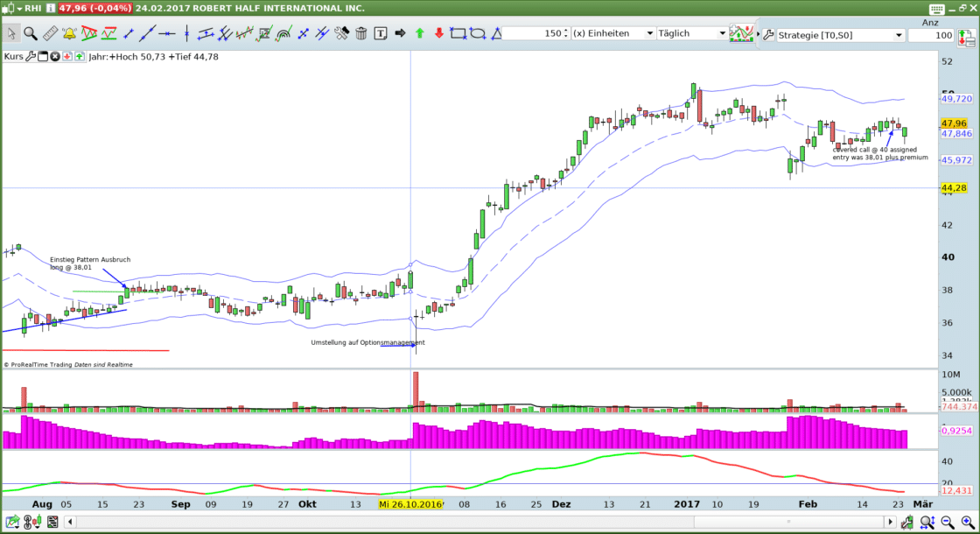Insert a red down arrow marker
This screenshot has height=534, width=980.
tap(439, 33)
